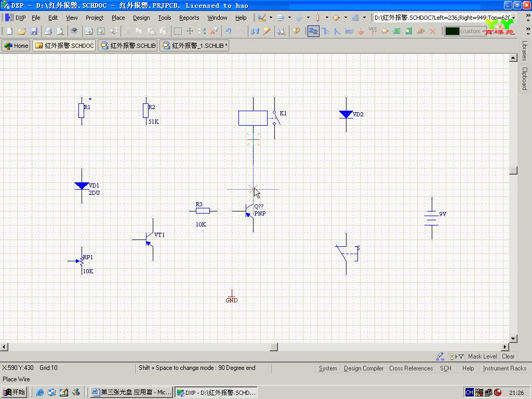Image resolution: width=532 pixels, height=399 pixels.
Task: Open power sources dropdown arrow
Action: point(308,18)
